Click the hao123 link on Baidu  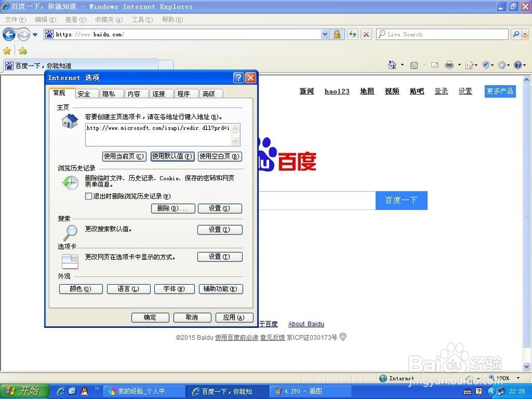tap(337, 91)
